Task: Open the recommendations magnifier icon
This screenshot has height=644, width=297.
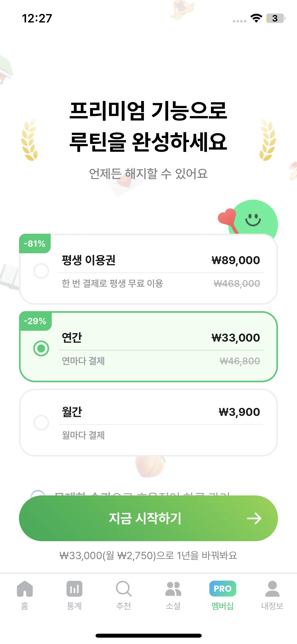Action: tap(124, 589)
